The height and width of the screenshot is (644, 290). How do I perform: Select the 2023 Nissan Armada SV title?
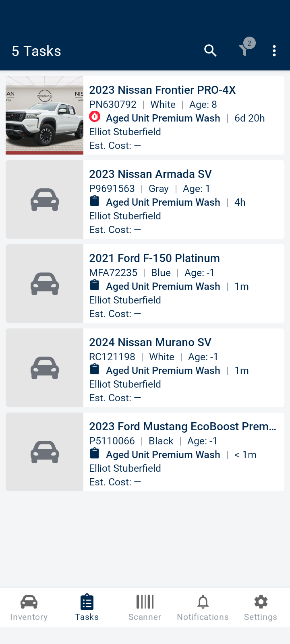click(x=150, y=174)
